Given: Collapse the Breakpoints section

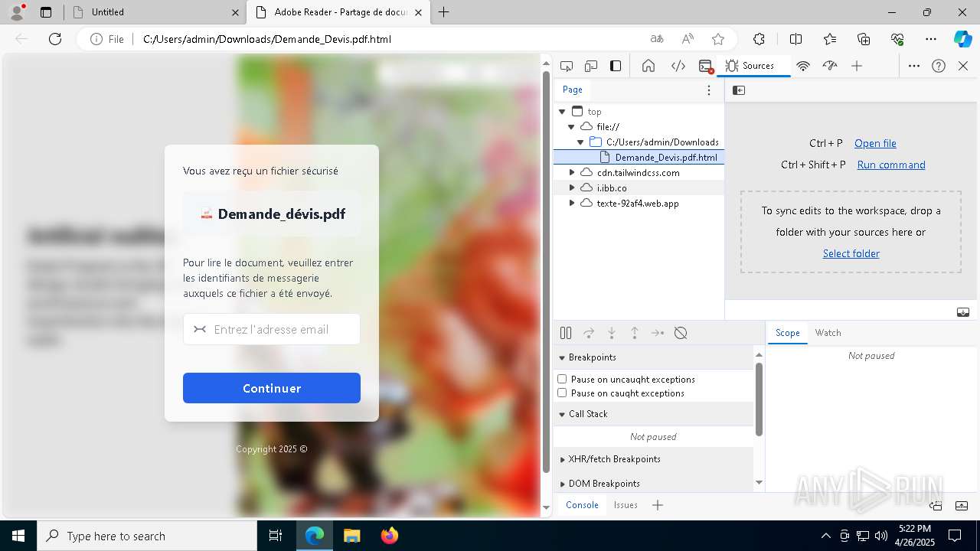Looking at the screenshot, I should click(562, 357).
